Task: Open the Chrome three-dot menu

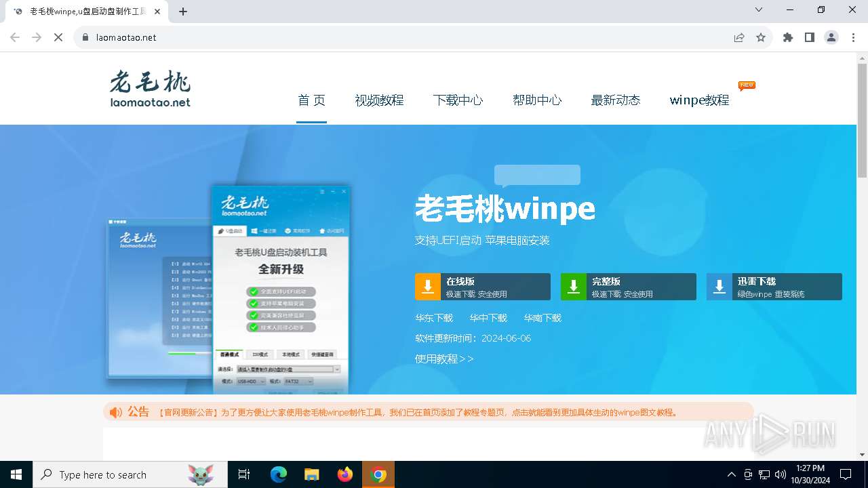Action: 853,37
